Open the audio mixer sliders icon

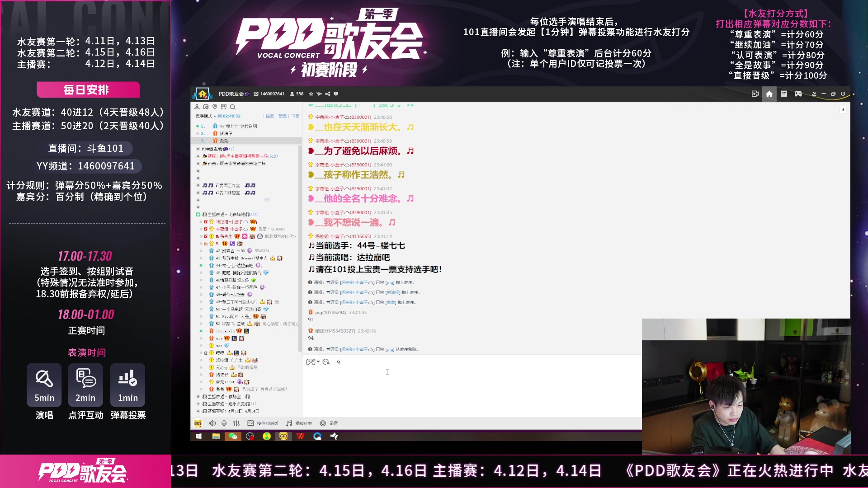click(x=236, y=423)
